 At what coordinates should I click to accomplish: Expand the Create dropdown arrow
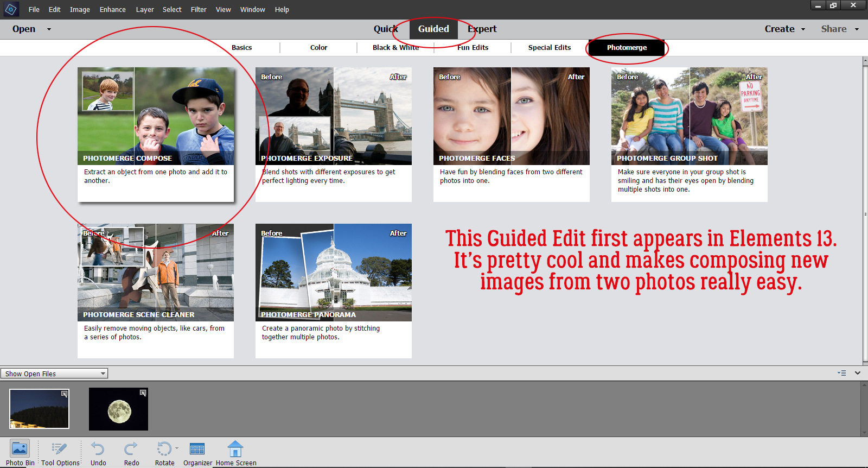point(803,29)
